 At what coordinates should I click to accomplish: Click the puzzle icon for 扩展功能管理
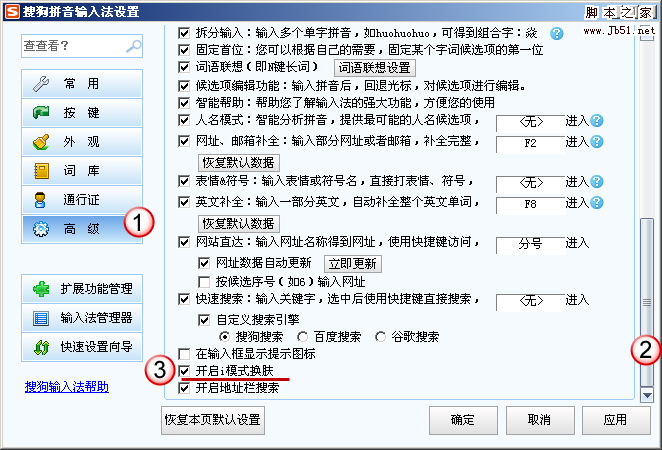coord(41,289)
